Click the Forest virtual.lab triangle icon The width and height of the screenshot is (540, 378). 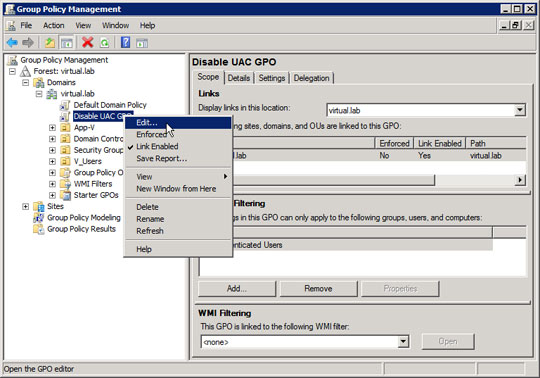point(25,71)
